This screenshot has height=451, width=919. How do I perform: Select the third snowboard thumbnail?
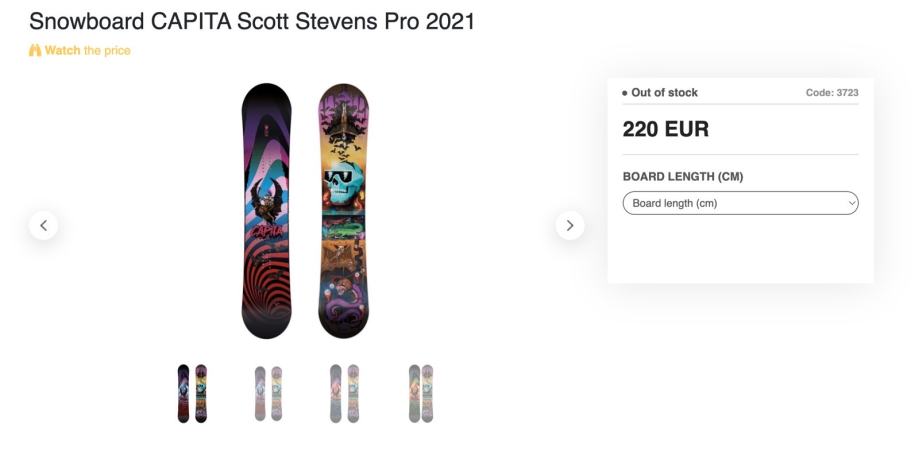(x=344, y=393)
